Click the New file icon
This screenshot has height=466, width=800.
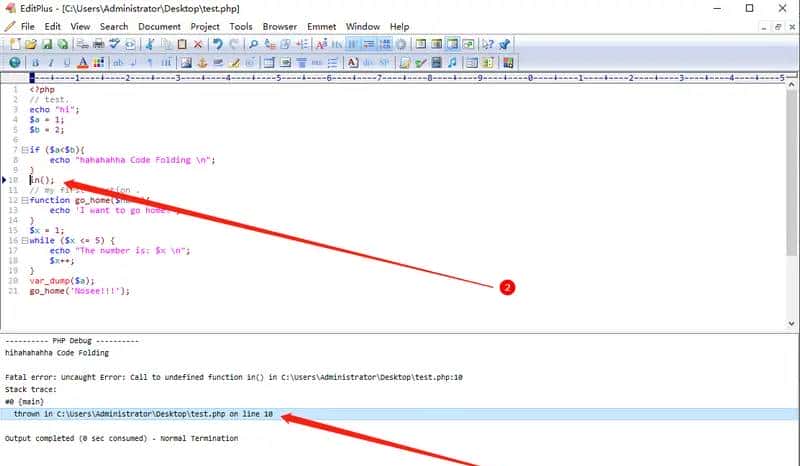pos(15,44)
